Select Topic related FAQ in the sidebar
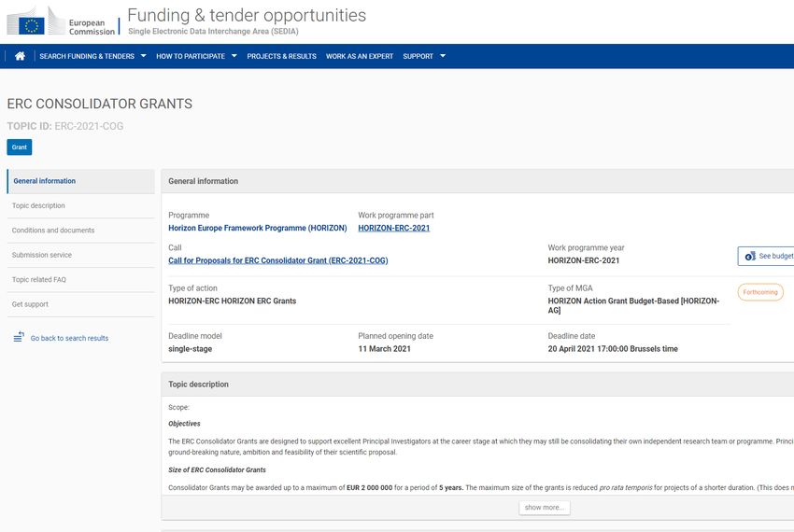 81,280
